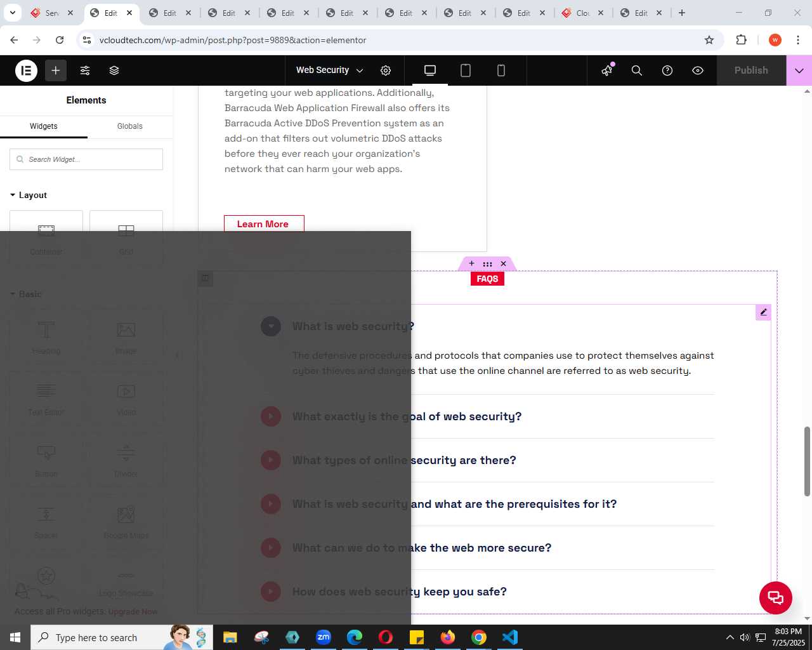Switch to Tablet device mode
The image size is (812, 650).
[x=466, y=70]
